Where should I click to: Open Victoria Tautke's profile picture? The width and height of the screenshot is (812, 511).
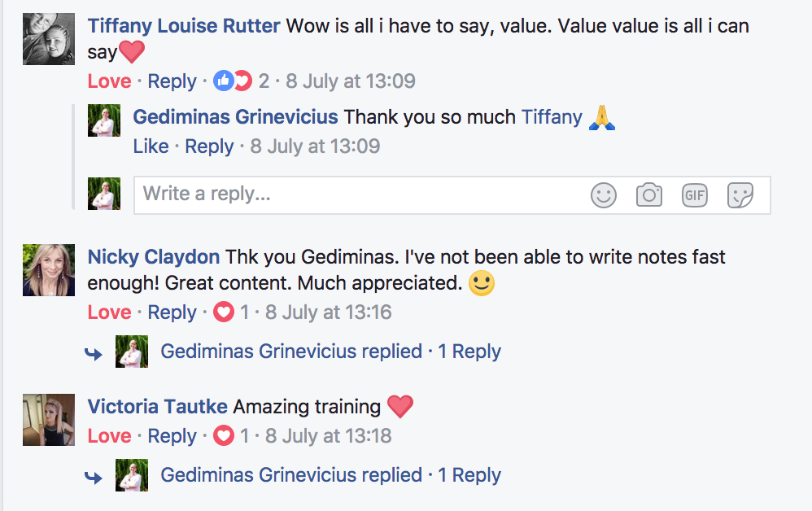[43, 421]
